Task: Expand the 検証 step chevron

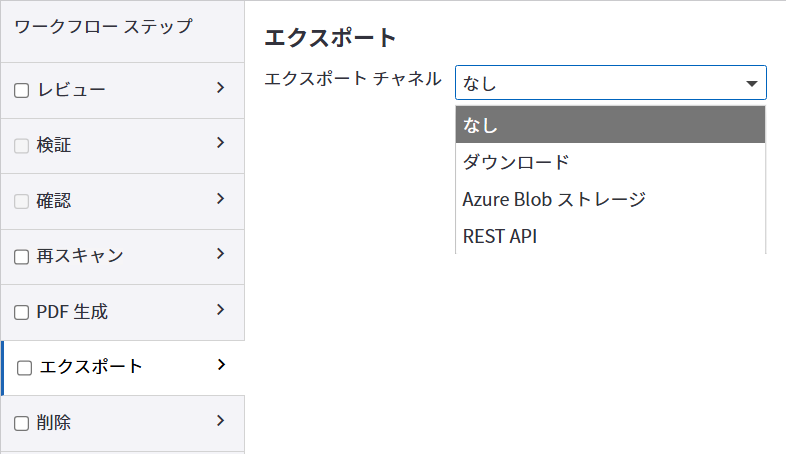Action: (220, 144)
